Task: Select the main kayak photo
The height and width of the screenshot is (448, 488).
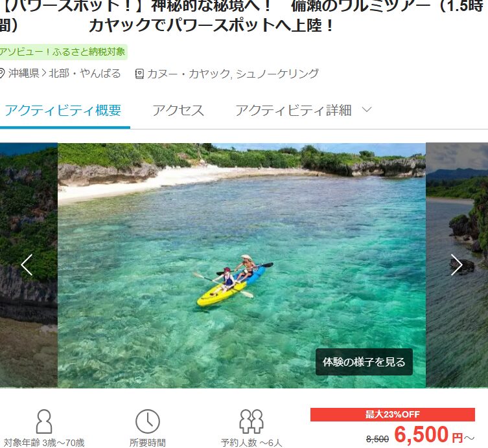Action: coord(242,265)
